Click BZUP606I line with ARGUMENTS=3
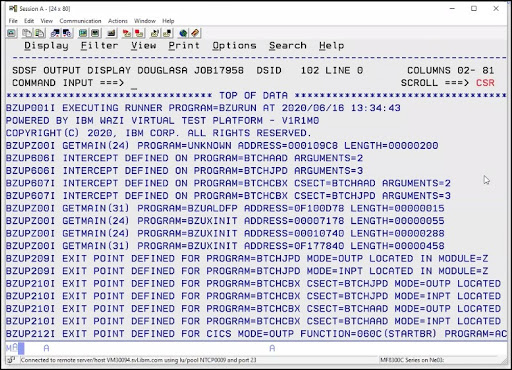 pos(185,171)
